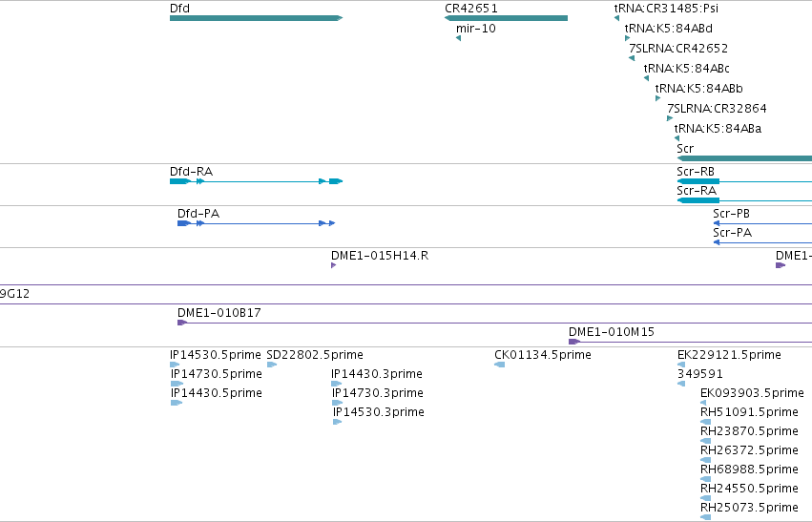Click the CR42651 gene feature bar

pos(506,18)
